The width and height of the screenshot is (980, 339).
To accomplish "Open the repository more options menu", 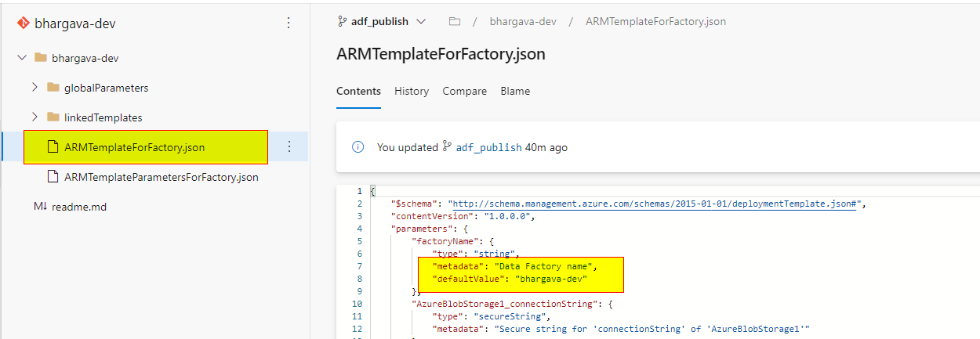I will point(289,23).
